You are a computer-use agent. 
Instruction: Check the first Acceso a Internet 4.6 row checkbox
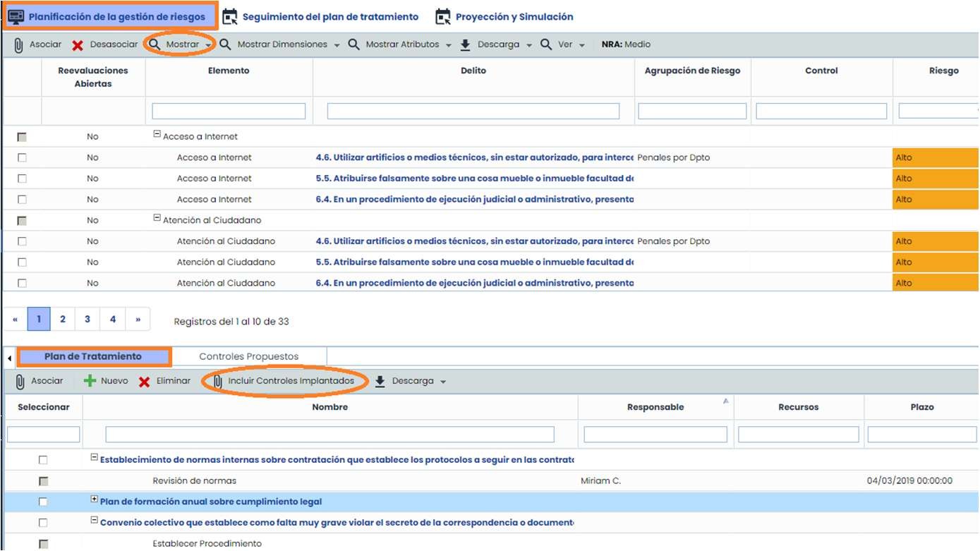(x=22, y=158)
